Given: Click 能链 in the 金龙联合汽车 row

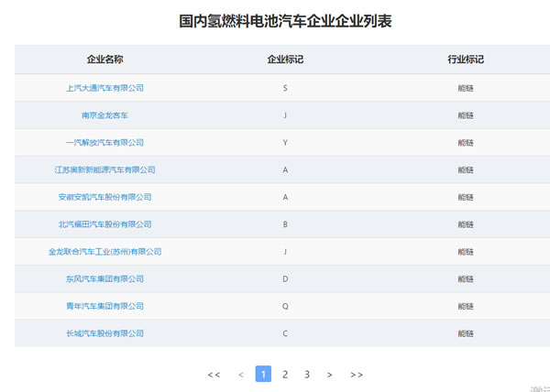Looking at the screenshot, I should pos(466,252).
